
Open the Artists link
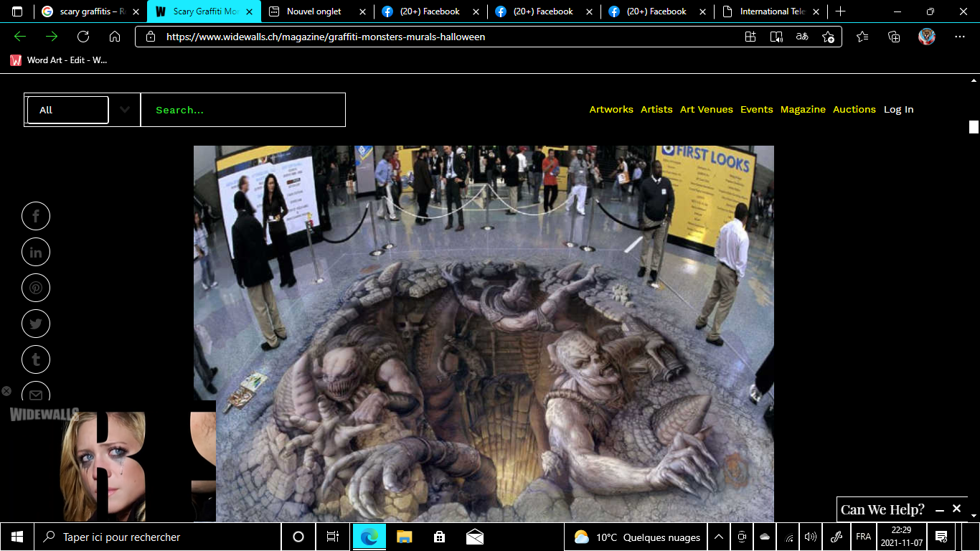pyautogui.click(x=656, y=110)
